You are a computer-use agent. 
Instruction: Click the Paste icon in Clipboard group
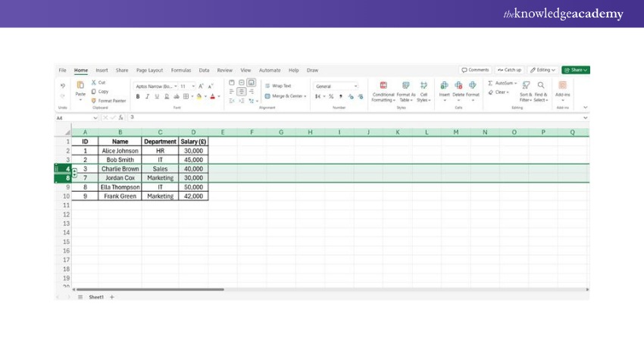[80, 86]
